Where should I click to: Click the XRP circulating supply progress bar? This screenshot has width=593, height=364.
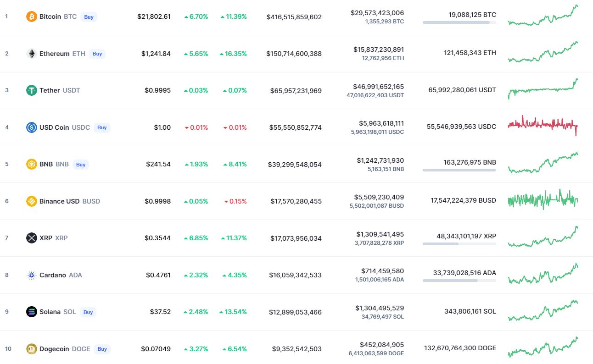[459, 244]
